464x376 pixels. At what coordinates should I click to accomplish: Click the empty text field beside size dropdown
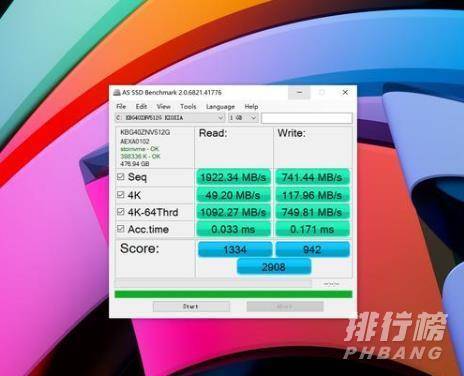click(307, 118)
